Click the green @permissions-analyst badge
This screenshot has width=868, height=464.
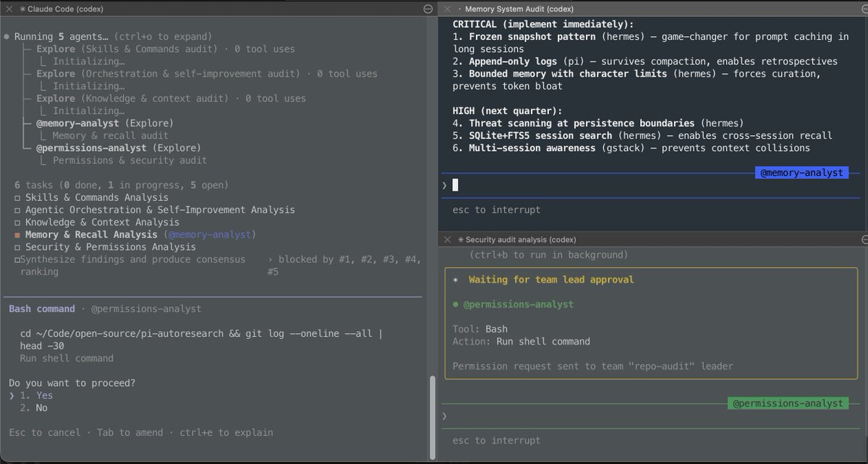coord(788,403)
